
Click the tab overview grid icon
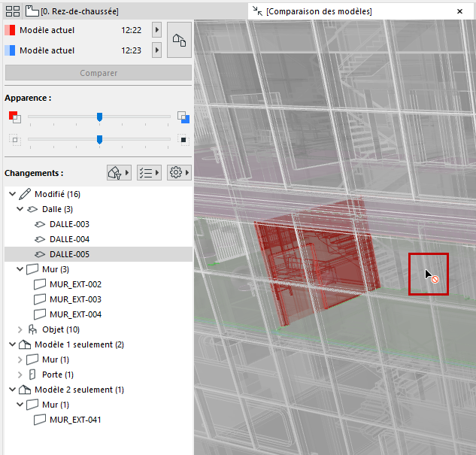tap(13, 11)
